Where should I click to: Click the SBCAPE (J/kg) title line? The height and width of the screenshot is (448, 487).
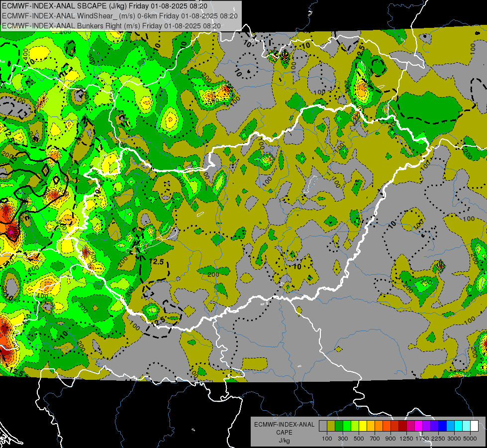[x=104, y=6]
